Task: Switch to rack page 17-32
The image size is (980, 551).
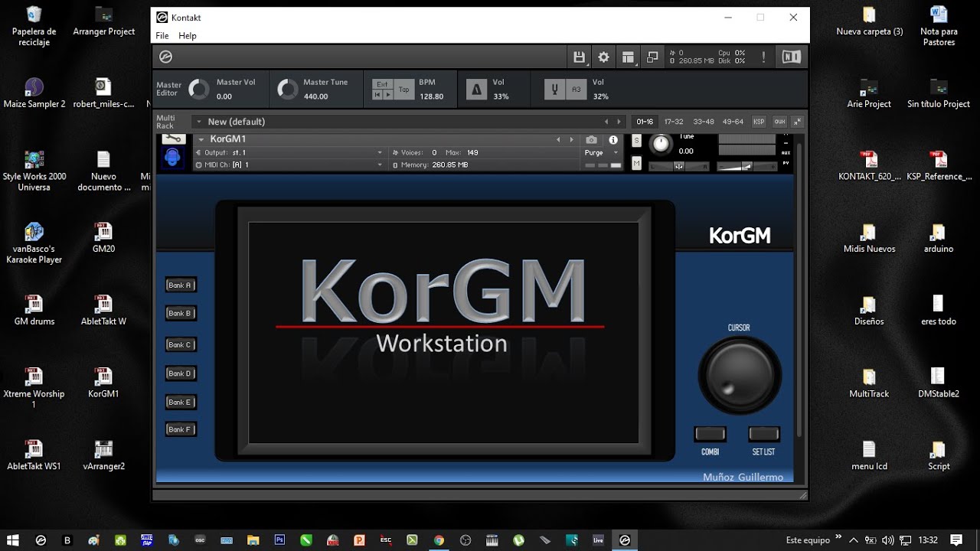Action: [x=674, y=122]
